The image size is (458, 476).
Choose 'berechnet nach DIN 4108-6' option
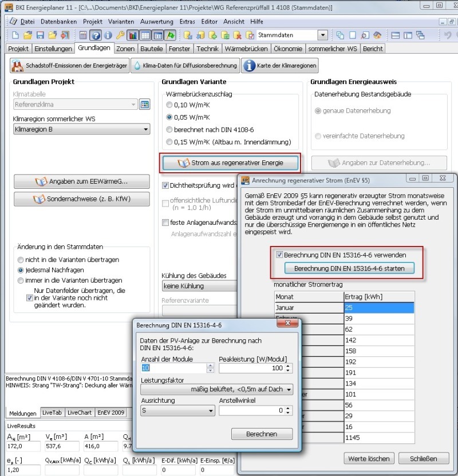[169, 130]
